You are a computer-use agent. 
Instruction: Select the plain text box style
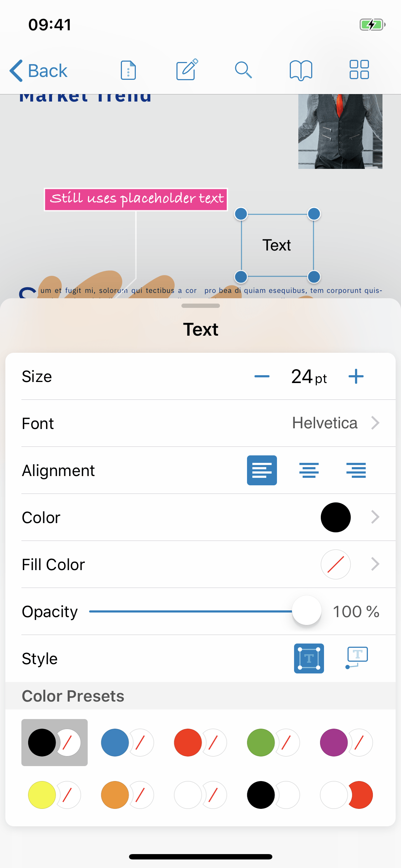tap(309, 658)
